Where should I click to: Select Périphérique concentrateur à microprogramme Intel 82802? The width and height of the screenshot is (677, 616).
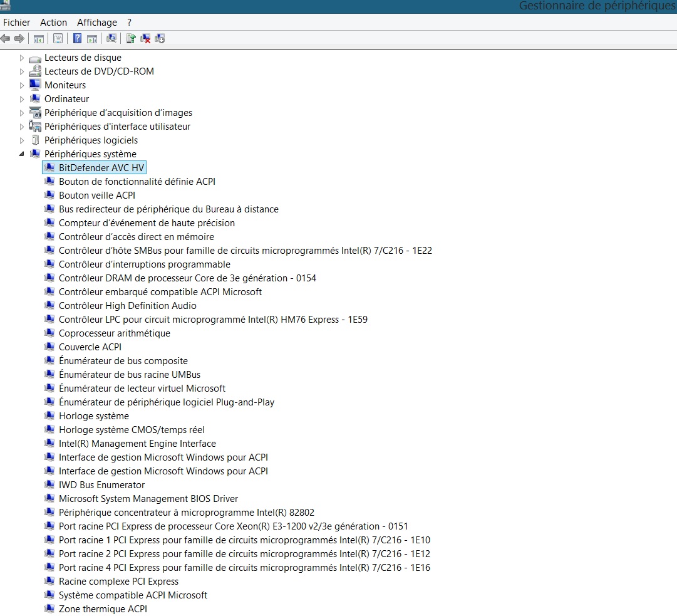pos(187,513)
